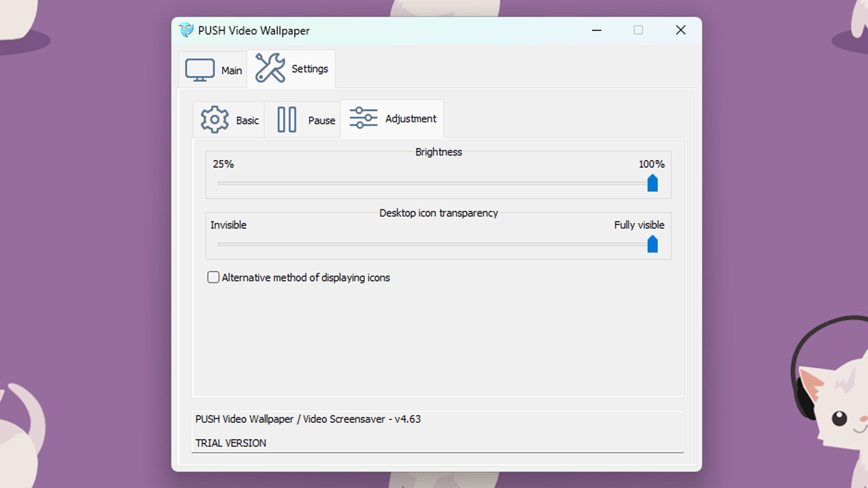The image size is (868, 488).
Task: Click the '25%' brightness label
Action: click(x=223, y=164)
